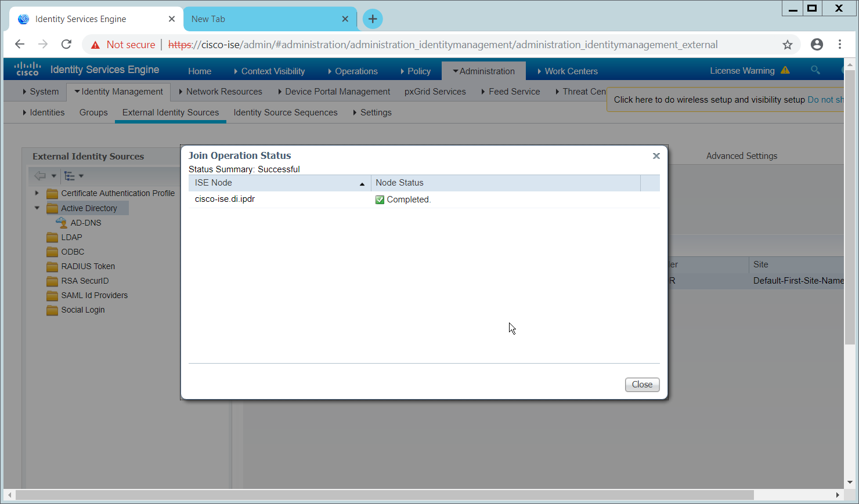This screenshot has height=504, width=859.
Task: Collapse the Active Directory tree node
Action: pos(37,208)
